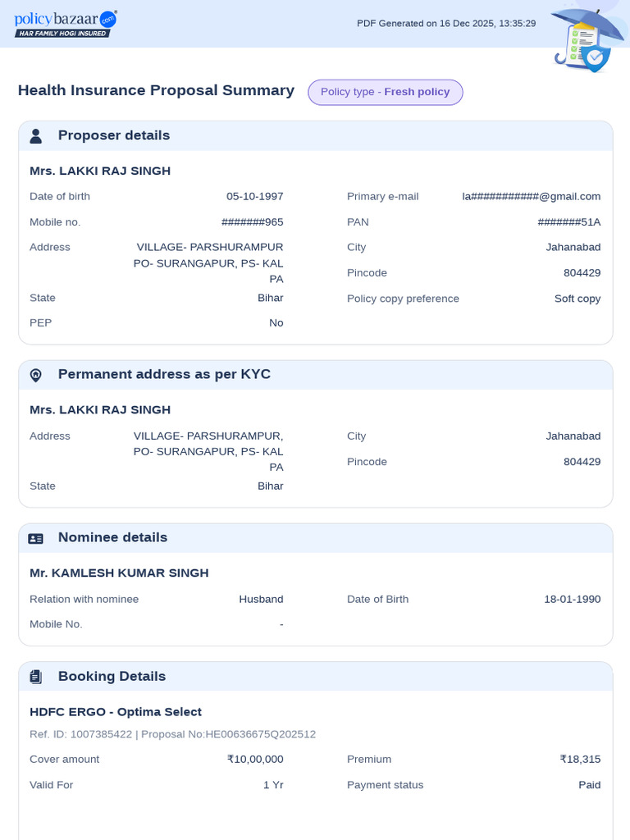Click the Proposer details section header
Viewport: 630px width, 840px height.
114,135
